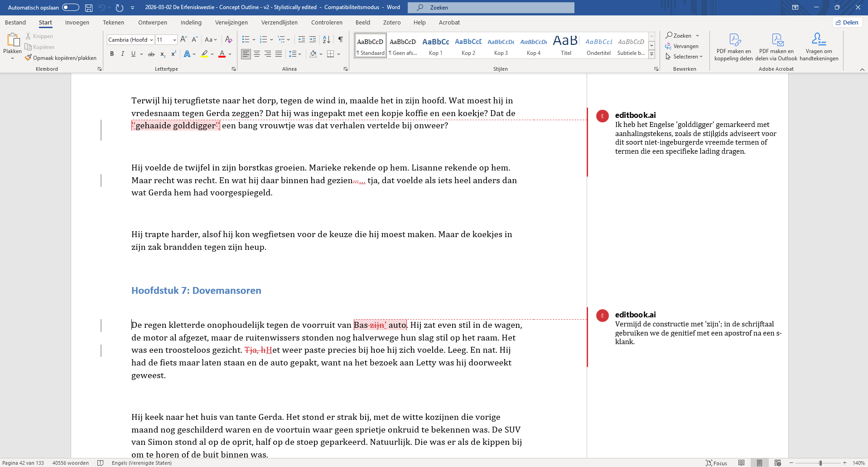Save the document with the floppy disk icon
868x467 pixels.
tap(89, 8)
